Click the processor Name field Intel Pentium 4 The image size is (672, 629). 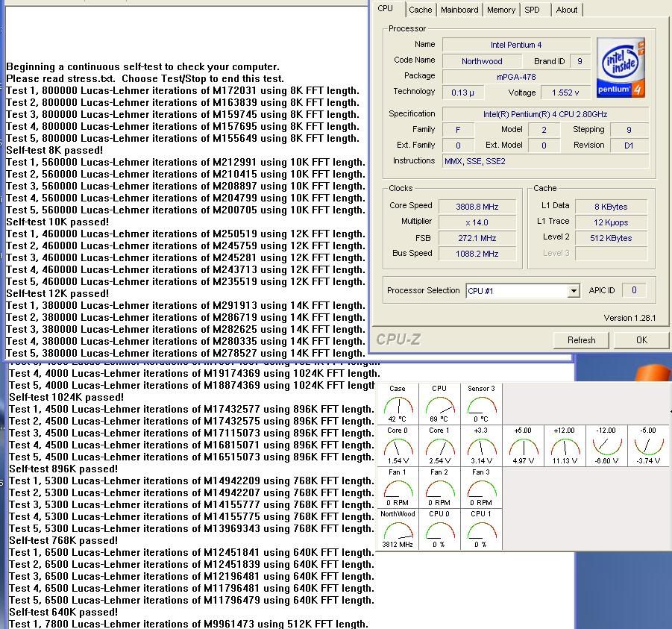coord(516,45)
